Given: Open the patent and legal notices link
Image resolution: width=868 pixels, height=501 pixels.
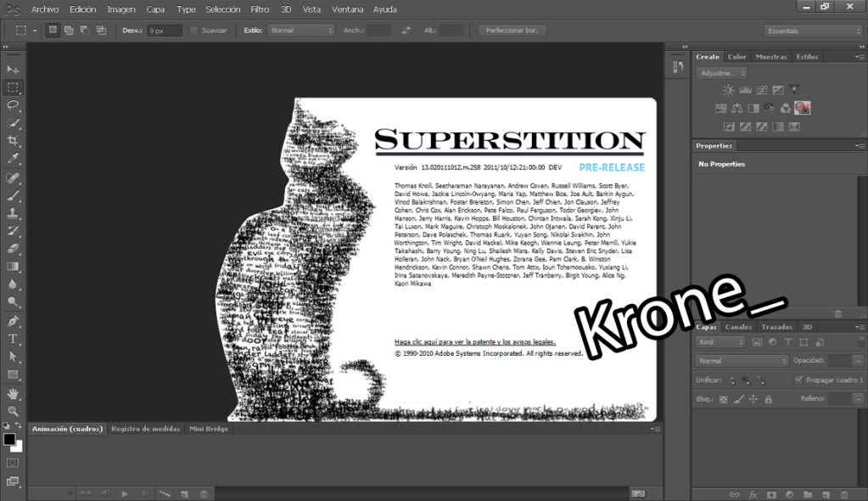Looking at the screenshot, I should pos(475,342).
